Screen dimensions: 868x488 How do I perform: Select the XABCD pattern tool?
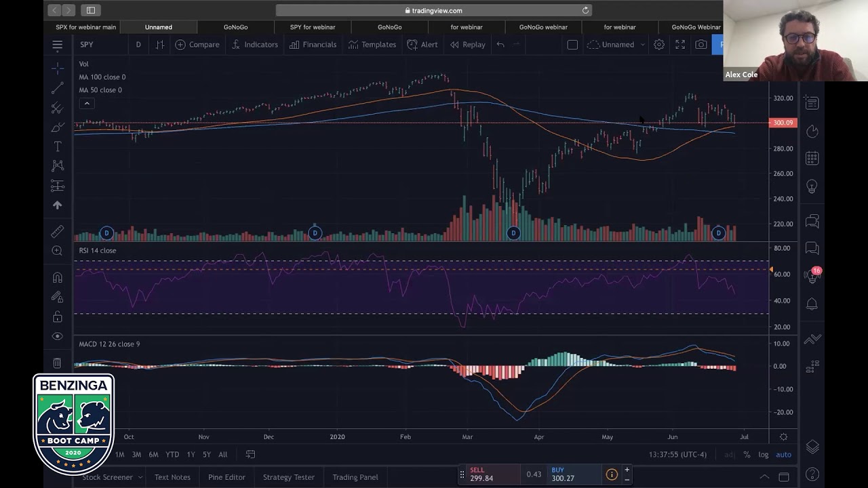coord(58,166)
